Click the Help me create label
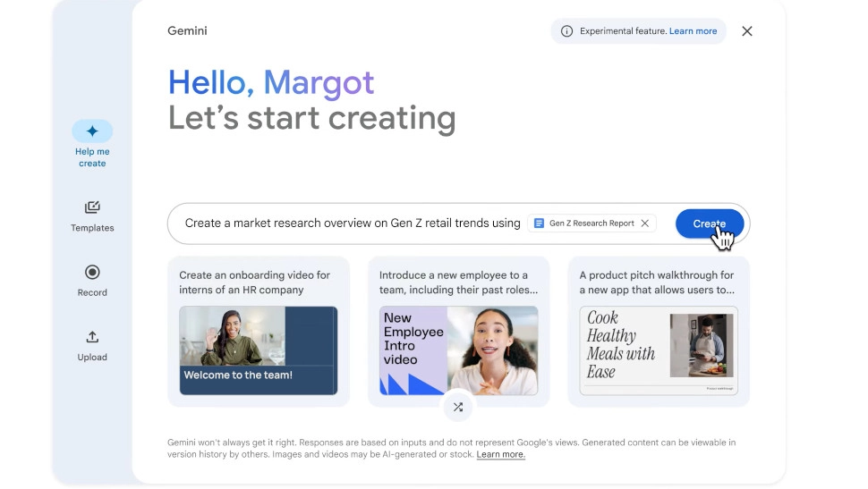 [x=92, y=157]
